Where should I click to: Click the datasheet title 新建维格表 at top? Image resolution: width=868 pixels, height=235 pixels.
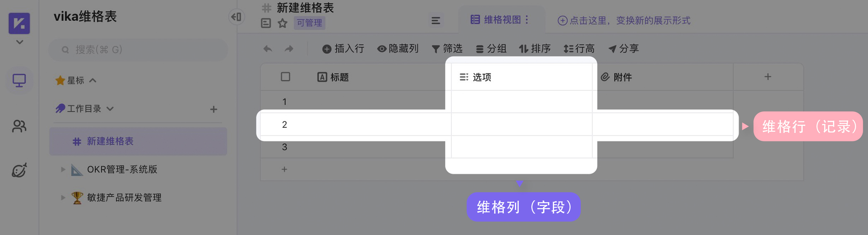pyautogui.click(x=305, y=8)
